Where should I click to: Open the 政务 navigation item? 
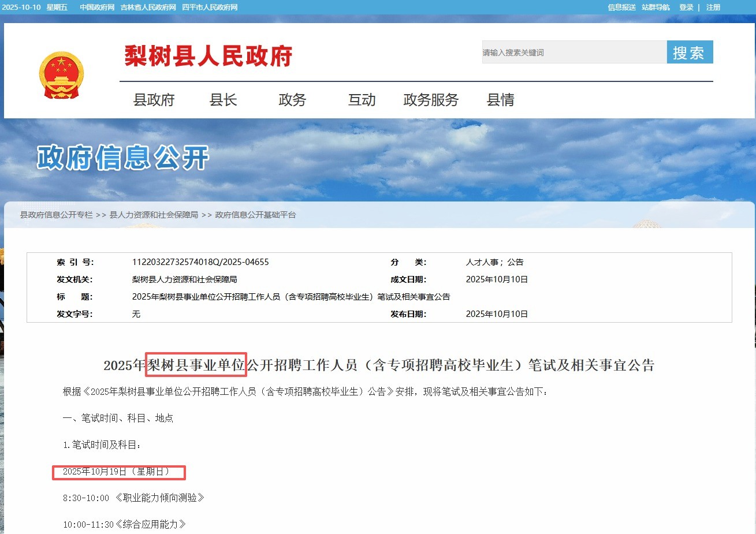click(292, 100)
